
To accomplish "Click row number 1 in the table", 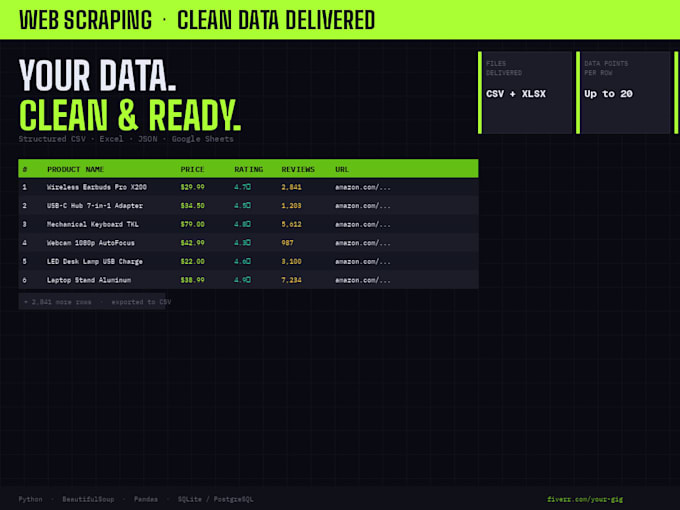I will (x=25, y=187).
